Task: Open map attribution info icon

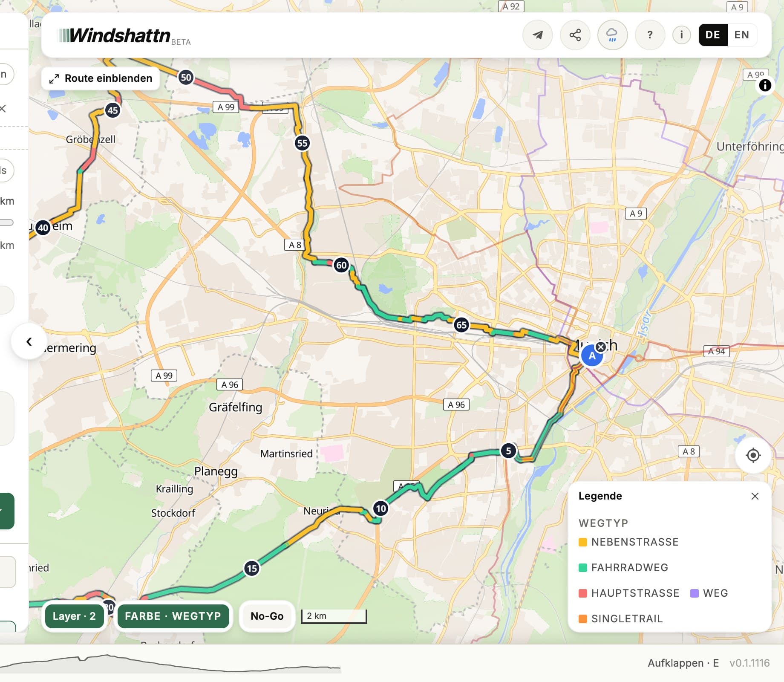Action: [x=765, y=85]
